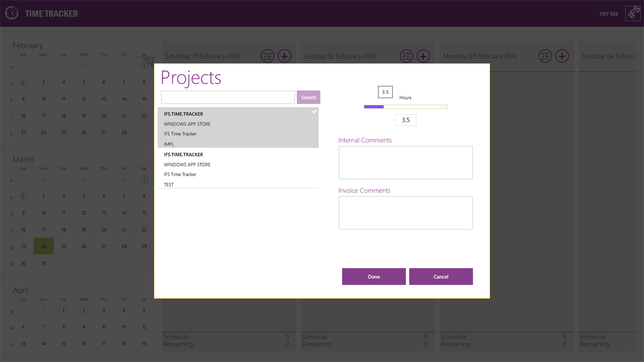This screenshot has height=362, width=644.
Task: Click the February month heading
Action: [x=28, y=46]
